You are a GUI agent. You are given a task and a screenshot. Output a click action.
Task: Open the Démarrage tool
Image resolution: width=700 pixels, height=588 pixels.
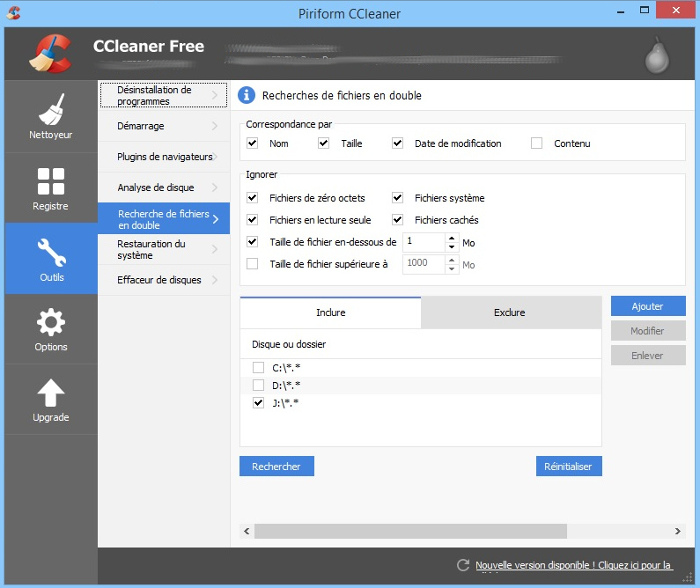163,126
